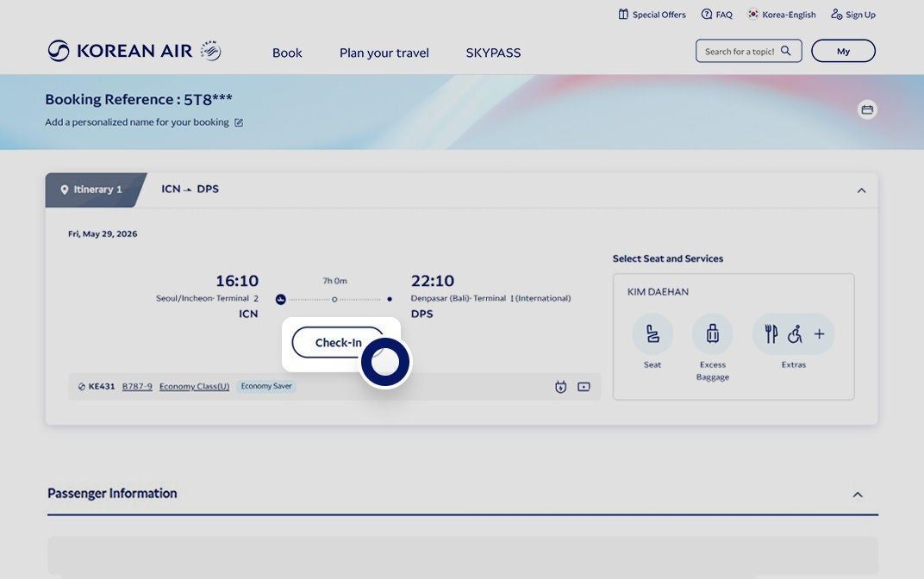Open the Book menu

[x=287, y=53]
